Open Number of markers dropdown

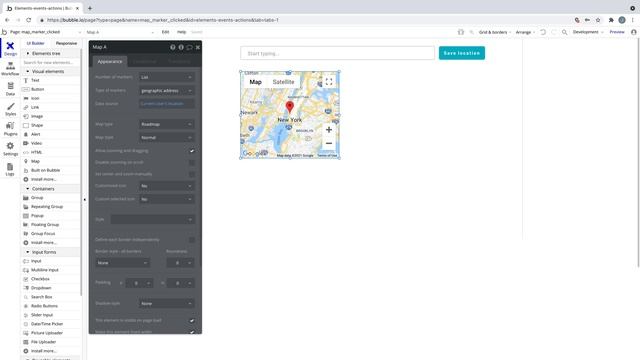coord(167,77)
